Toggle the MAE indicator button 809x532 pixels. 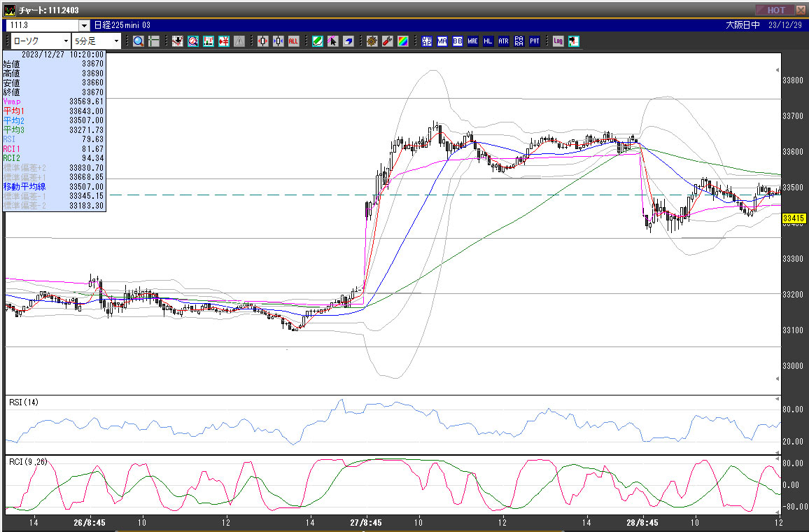click(x=472, y=41)
